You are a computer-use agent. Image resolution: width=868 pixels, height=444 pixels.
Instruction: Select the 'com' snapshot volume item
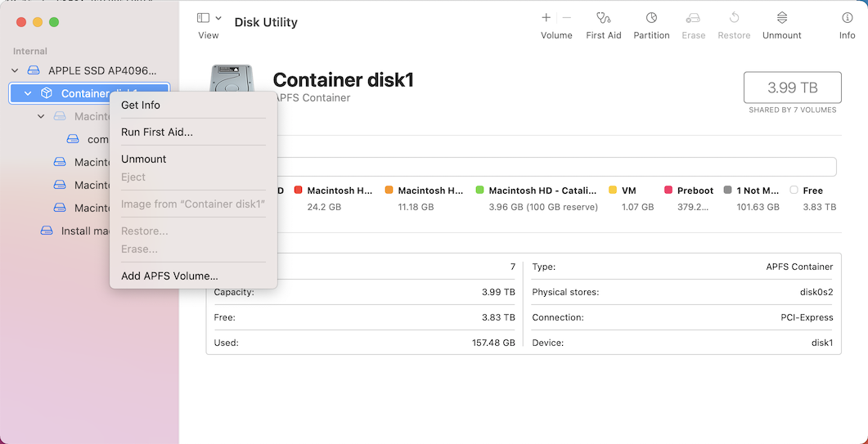87,140
